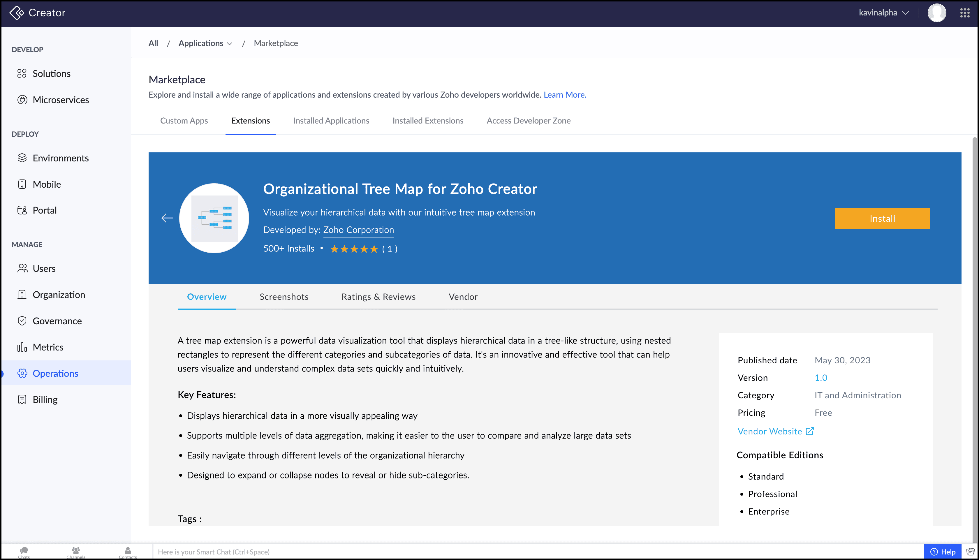Click the Smart Chat input field
979x560 pixels.
pyautogui.click(x=538, y=552)
